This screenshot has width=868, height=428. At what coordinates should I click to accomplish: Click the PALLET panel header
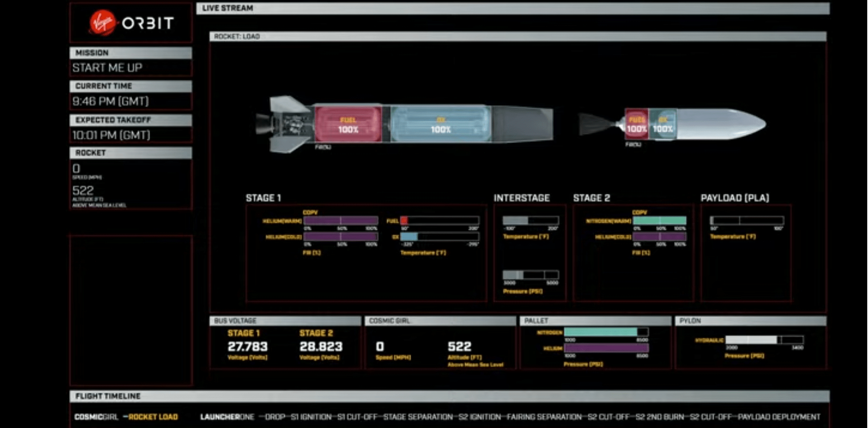click(x=595, y=321)
